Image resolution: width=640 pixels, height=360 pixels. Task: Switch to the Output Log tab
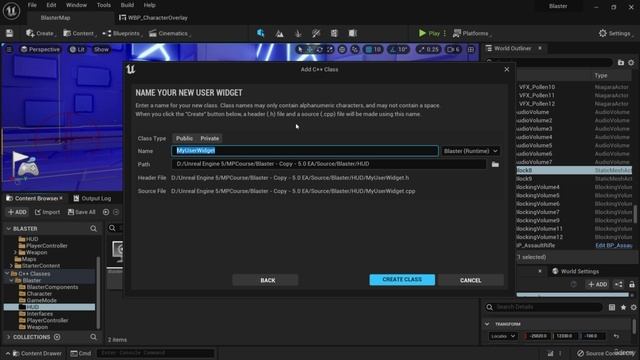click(x=92, y=198)
